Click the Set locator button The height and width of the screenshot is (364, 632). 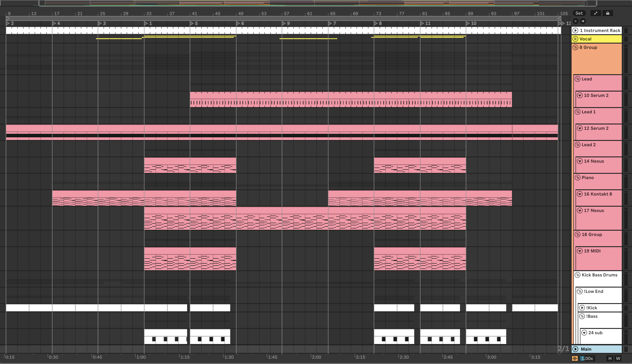[579, 13]
